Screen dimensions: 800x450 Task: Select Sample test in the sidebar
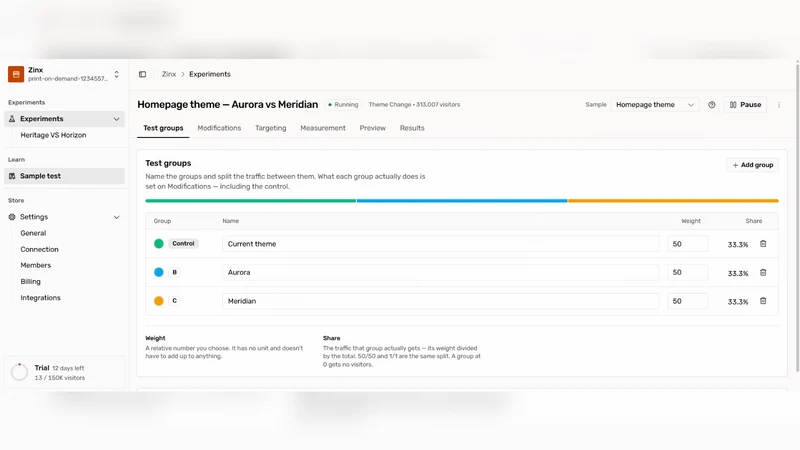(64, 176)
